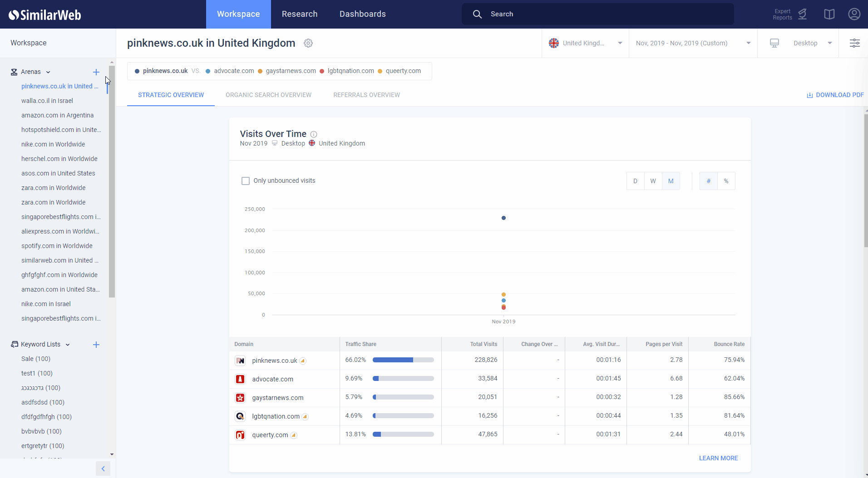Open the Research menu
The width and height of the screenshot is (868, 478).
pyautogui.click(x=299, y=14)
